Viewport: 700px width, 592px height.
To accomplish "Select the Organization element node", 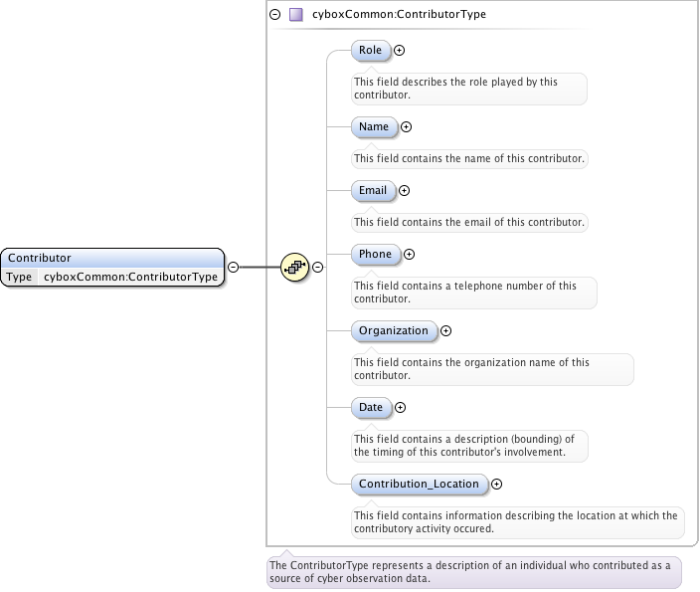I will coord(394,330).
